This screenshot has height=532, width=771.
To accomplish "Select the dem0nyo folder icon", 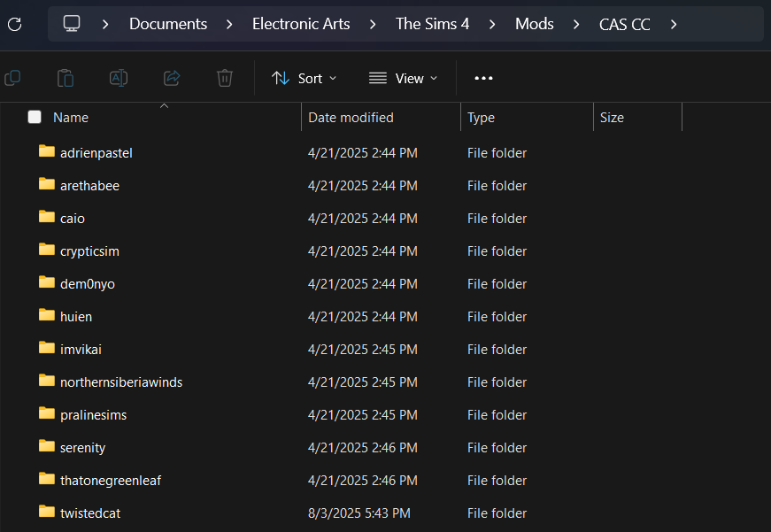I will coord(47,282).
